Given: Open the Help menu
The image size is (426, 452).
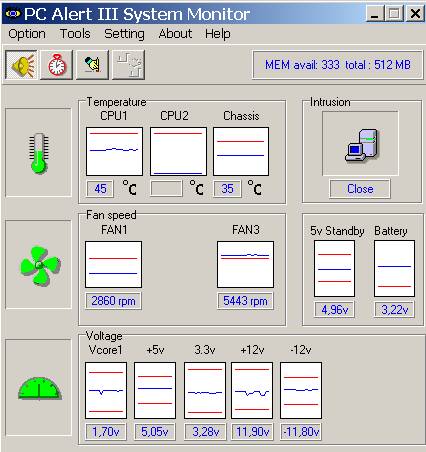Looking at the screenshot, I should click(x=218, y=34).
